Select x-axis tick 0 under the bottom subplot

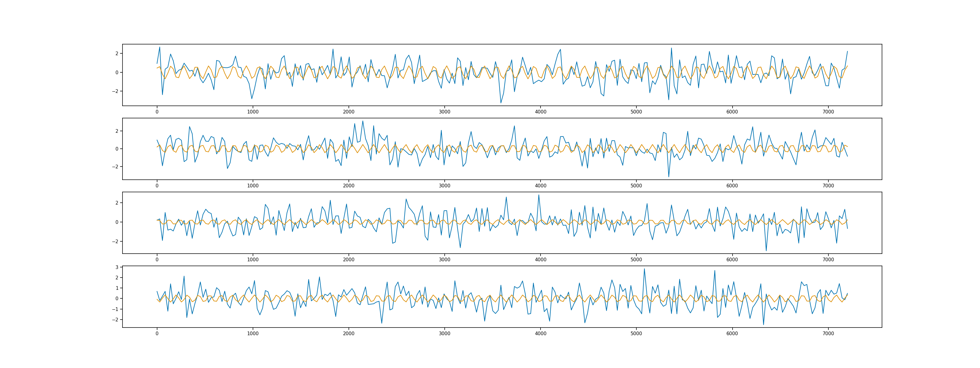157,334
